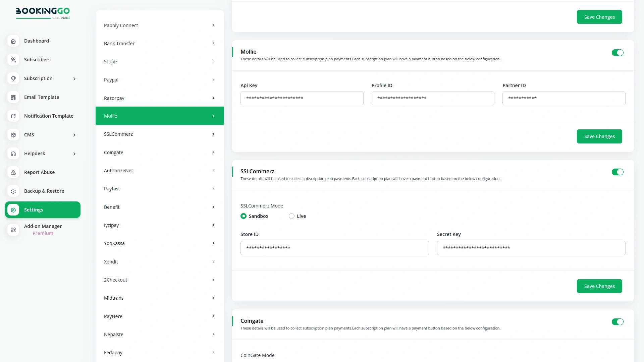This screenshot has height=362, width=644.
Task: Expand the Helpdesk sidebar section
Action: pyautogui.click(x=74, y=154)
